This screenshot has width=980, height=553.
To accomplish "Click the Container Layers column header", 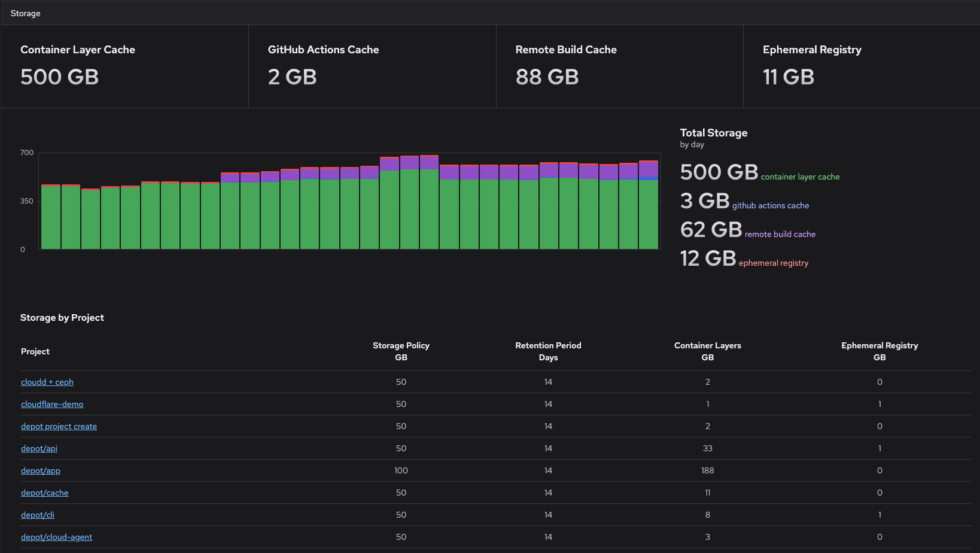I will 707,351.
